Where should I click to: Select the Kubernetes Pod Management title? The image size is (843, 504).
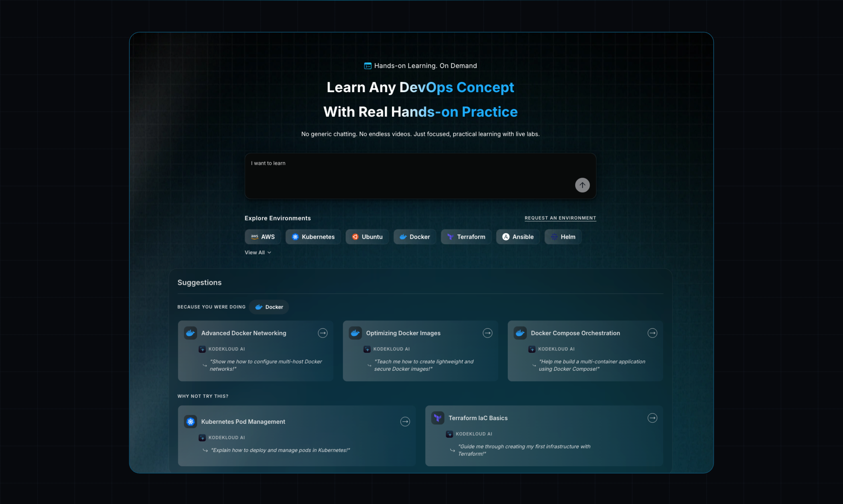[243, 421]
